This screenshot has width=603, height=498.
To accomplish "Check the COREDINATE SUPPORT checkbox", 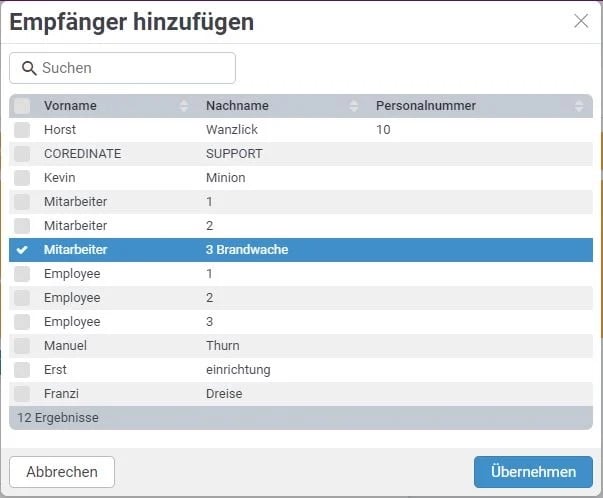I will click(x=22, y=154).
